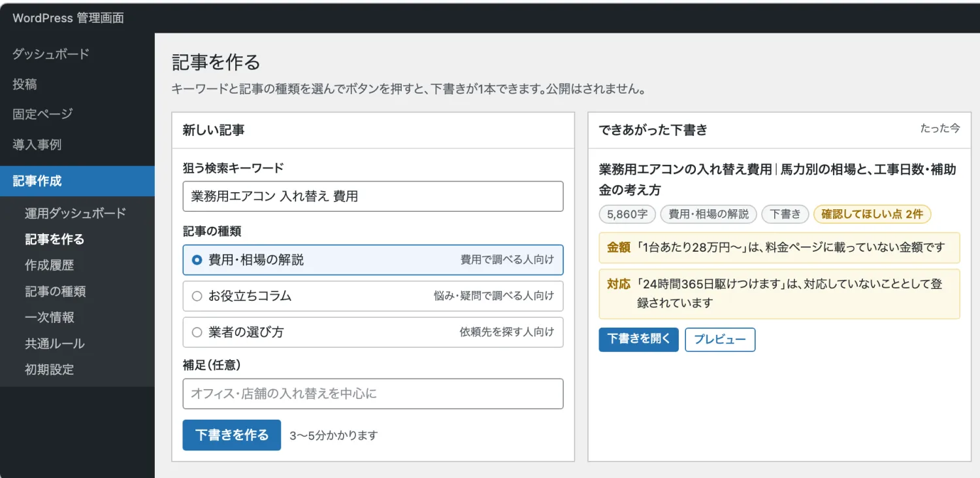Open the 運用ダッシュボード submenu item

coord(76,213)
